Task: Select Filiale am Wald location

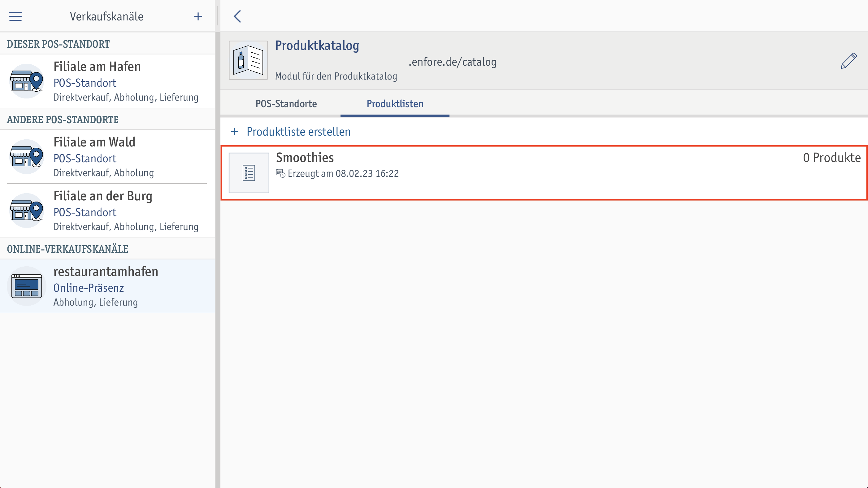Action: tap(107, 157)
